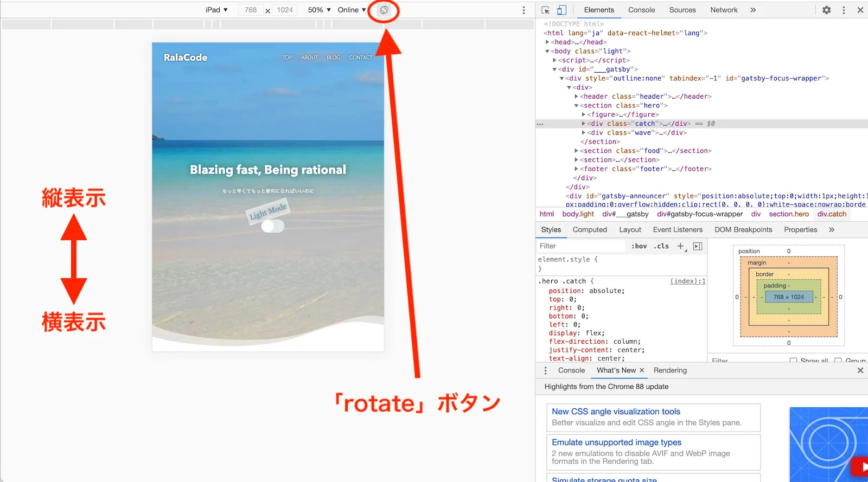The image size is (868, 482).
Task: Activate the inspect element picker icon
Action: (x=546, y=10)
